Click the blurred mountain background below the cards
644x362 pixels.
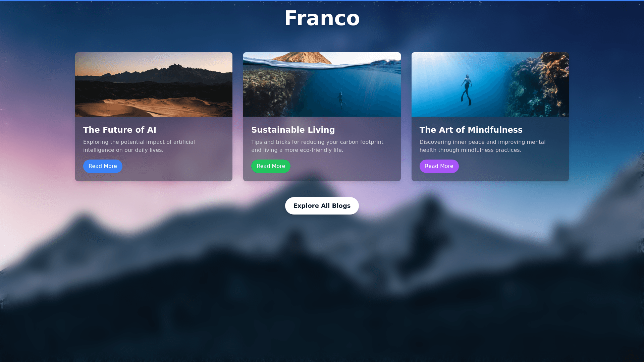[x=322, y=285]
